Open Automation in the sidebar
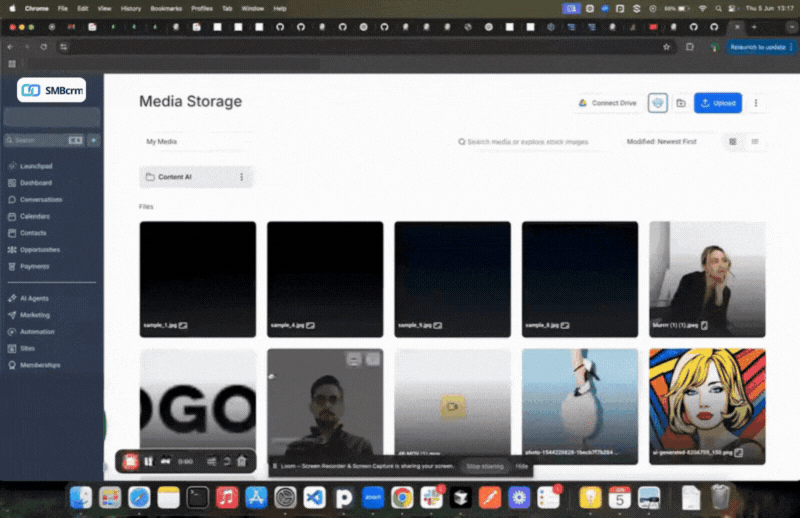 pos(32,332)
